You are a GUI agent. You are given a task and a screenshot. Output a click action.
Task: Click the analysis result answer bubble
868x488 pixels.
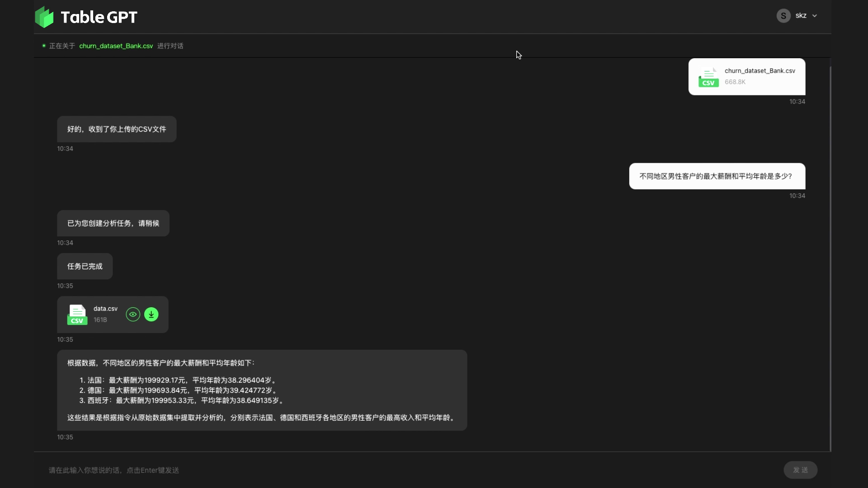(262, 390)
